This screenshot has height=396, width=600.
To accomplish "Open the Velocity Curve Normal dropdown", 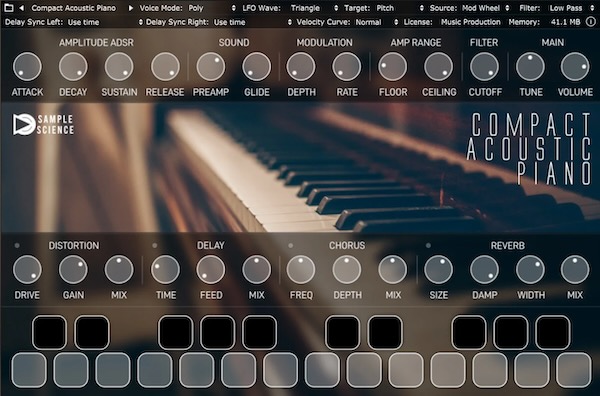I will [x=377, y=22].
